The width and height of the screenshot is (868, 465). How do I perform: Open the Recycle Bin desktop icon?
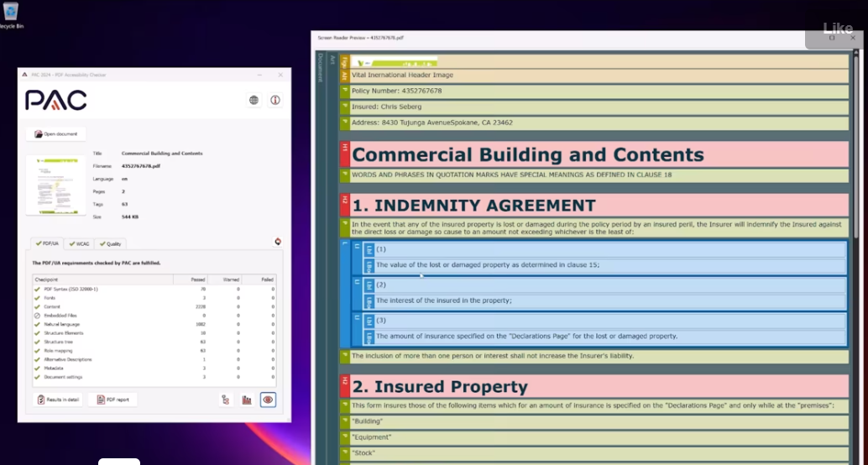[11, 15]
